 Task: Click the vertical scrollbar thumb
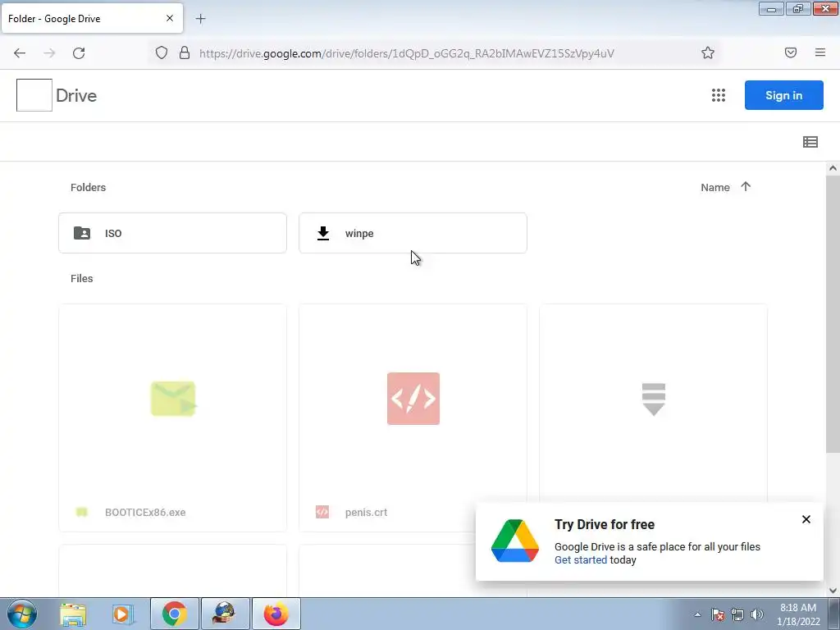[833, 313]
